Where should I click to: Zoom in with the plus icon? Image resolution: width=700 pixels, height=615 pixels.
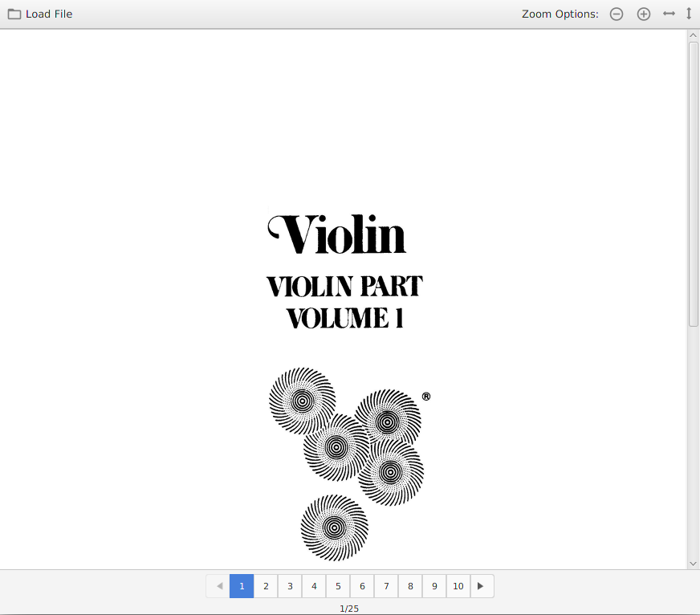[643, 14]
